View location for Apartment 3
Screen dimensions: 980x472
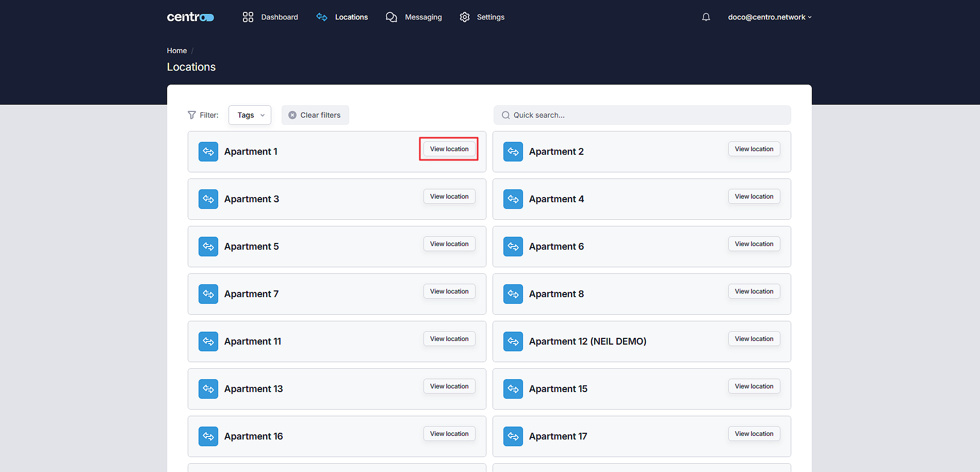449,197
